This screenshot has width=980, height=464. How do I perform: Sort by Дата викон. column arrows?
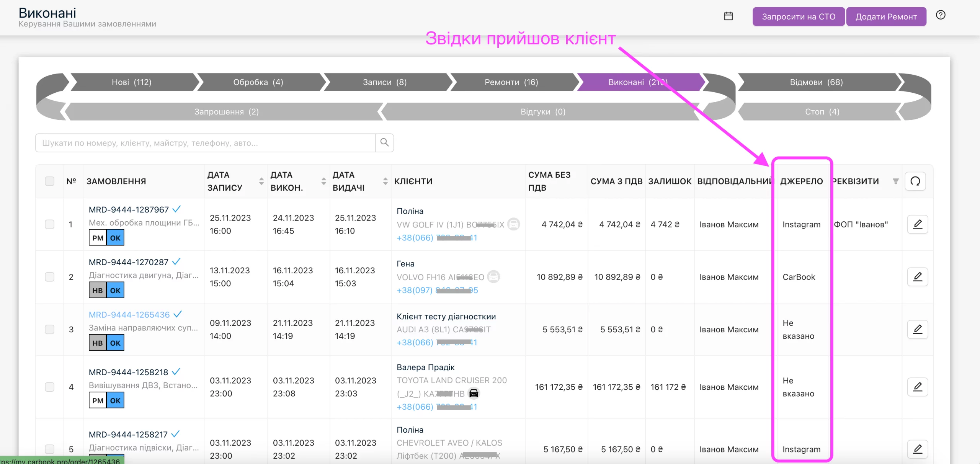[323, 181]
